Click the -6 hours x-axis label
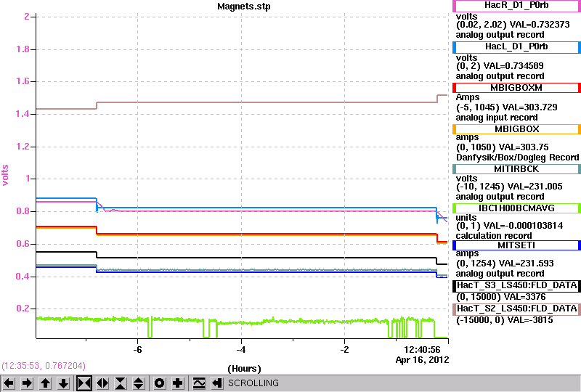 (137, 350)
